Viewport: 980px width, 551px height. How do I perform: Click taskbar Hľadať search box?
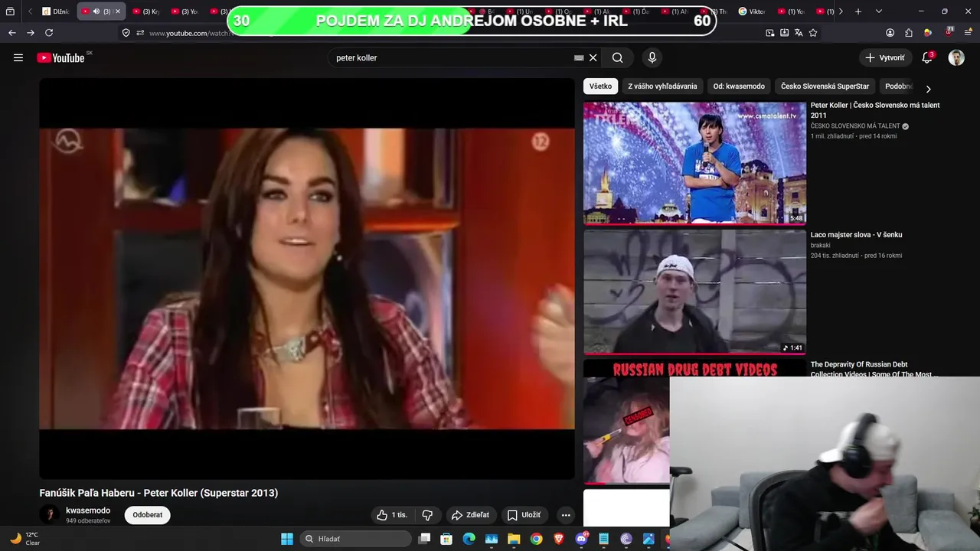355,539
